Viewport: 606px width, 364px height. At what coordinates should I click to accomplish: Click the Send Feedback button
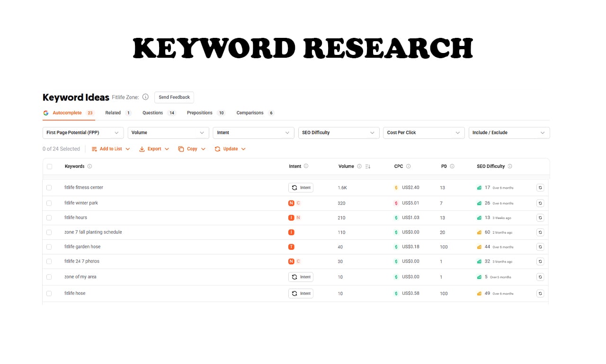click(174, 98)
